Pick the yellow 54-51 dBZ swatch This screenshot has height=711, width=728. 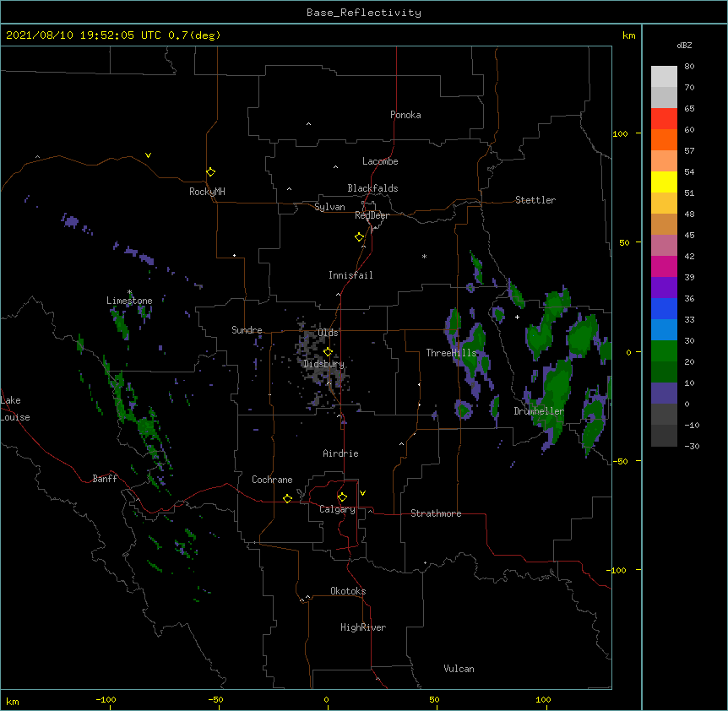664,182
